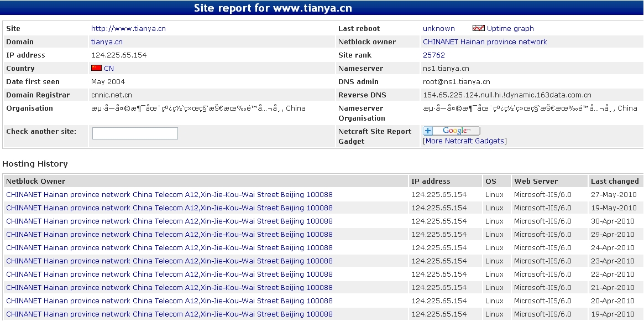This screenshot has width=644, height=321.
Task: Click the Uptime graph chart icon
Action: pos(479,28)
